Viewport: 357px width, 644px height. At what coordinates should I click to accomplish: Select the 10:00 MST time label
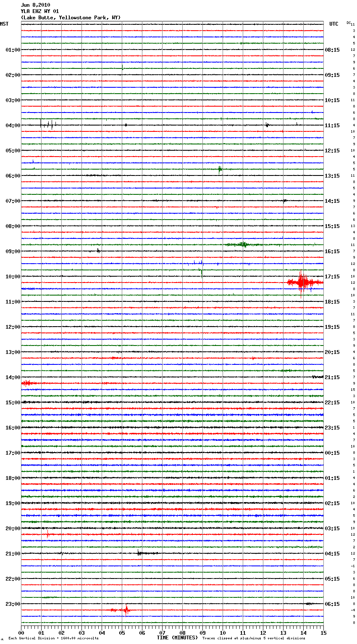(13, 277)
